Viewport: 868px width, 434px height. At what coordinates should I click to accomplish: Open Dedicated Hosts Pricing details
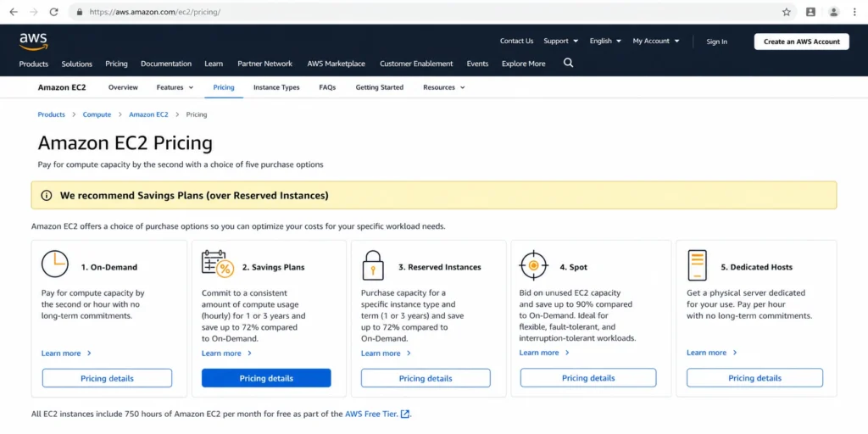tap(754, 378)
